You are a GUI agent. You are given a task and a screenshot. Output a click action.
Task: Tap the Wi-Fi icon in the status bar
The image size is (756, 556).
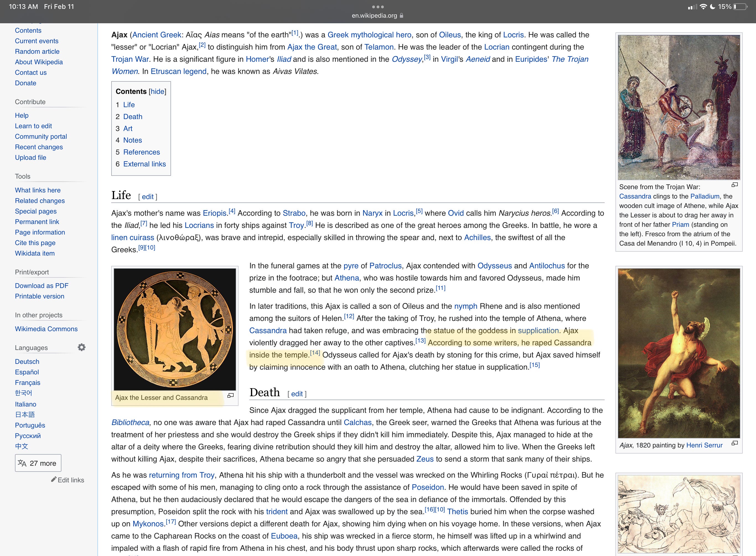coord(703,7)
